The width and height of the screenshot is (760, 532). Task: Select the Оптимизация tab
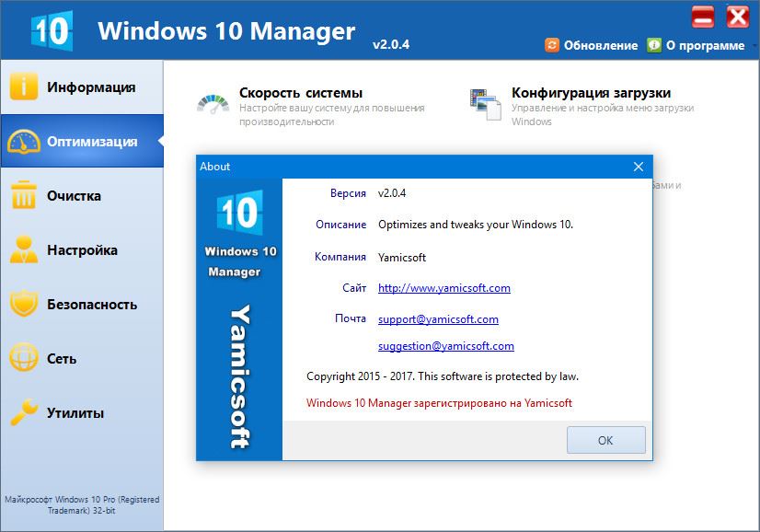click(x=82, y=141)
